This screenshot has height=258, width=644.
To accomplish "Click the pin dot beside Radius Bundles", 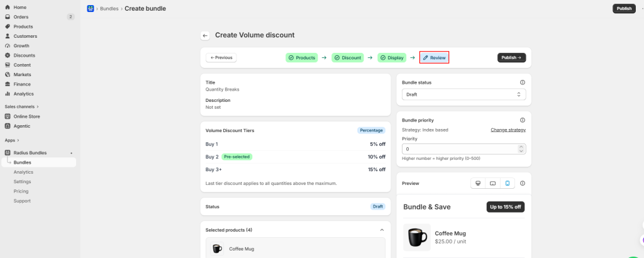I will click(72, 153).
